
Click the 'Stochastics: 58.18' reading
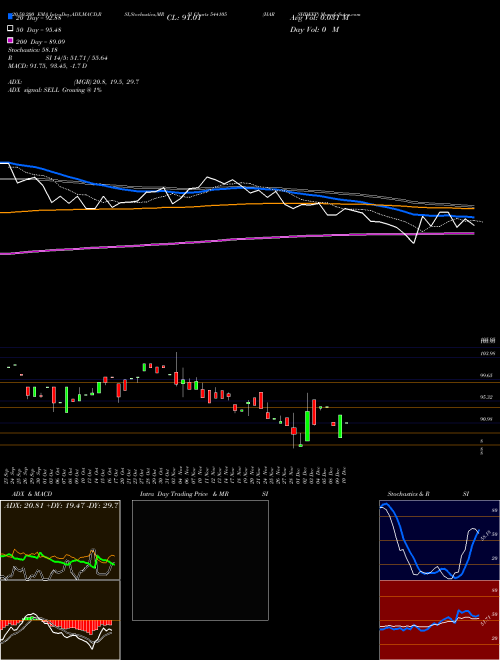(33, 50)
